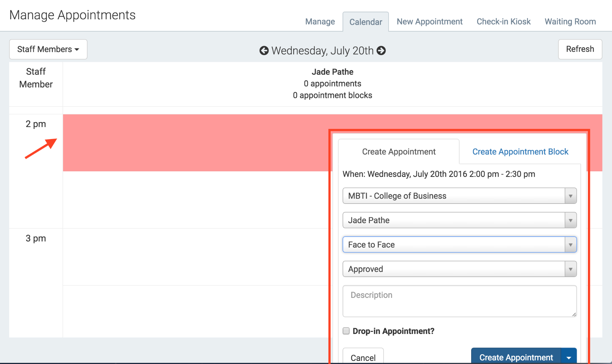The width and height of the screenshot is (612, 364).
Task: Open the Create Appointment split button arrow
Action: [569, 357]
